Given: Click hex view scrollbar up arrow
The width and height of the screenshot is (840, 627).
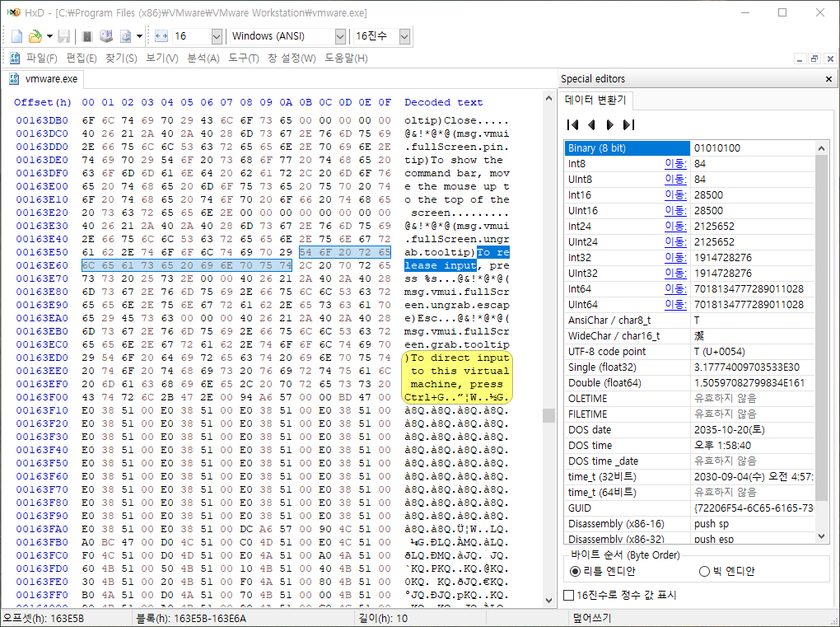Looking at the screenshot, I should tap(548, 98).
